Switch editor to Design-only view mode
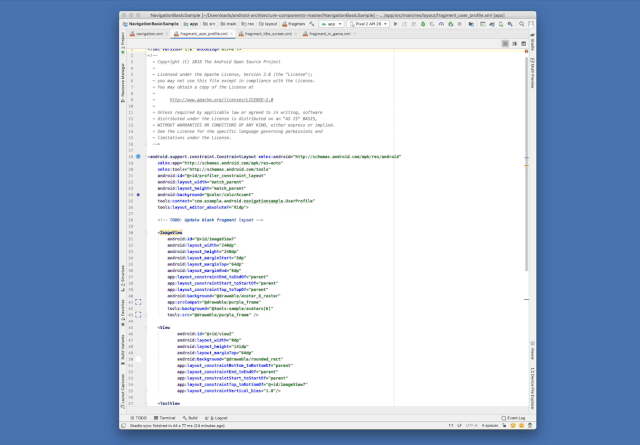The width and height of the screenshot is (640, 445). pyautogui.click(x=522, y=43)
